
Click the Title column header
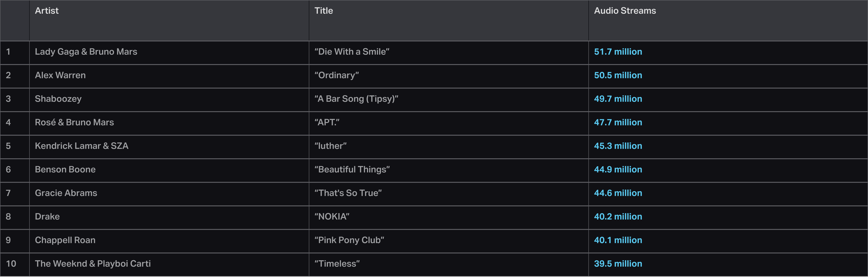click(323, 11)
